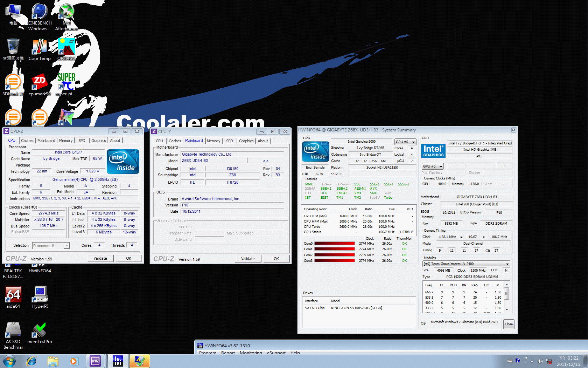Open the CINEBENCH Windows desktop shortcut

click(x=40, y=17)
